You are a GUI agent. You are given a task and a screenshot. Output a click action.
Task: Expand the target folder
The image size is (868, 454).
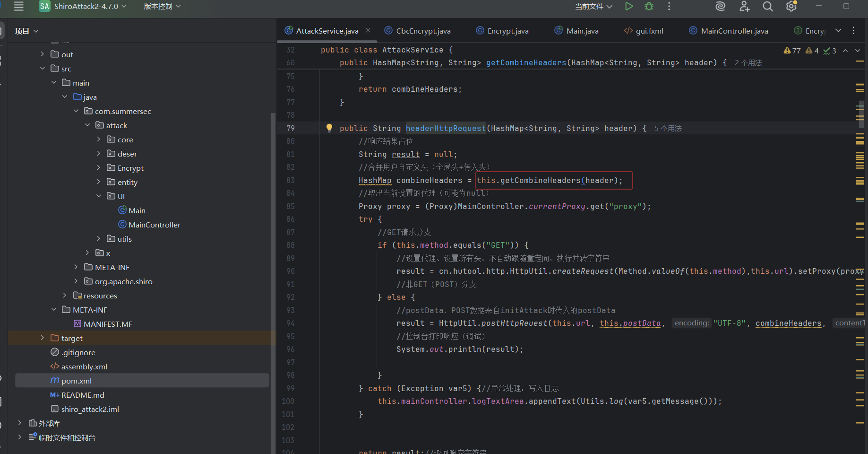coord(43,338)
